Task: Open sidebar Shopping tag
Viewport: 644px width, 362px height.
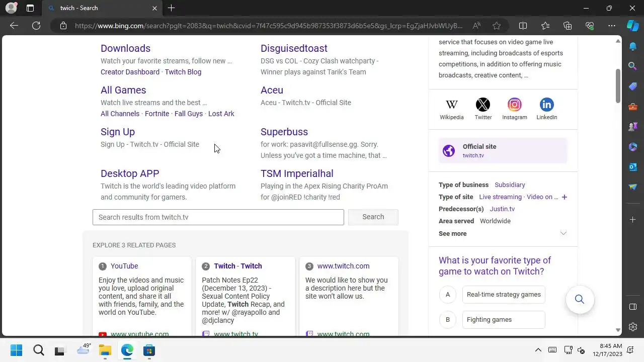Action: click(x=633, y=86)
